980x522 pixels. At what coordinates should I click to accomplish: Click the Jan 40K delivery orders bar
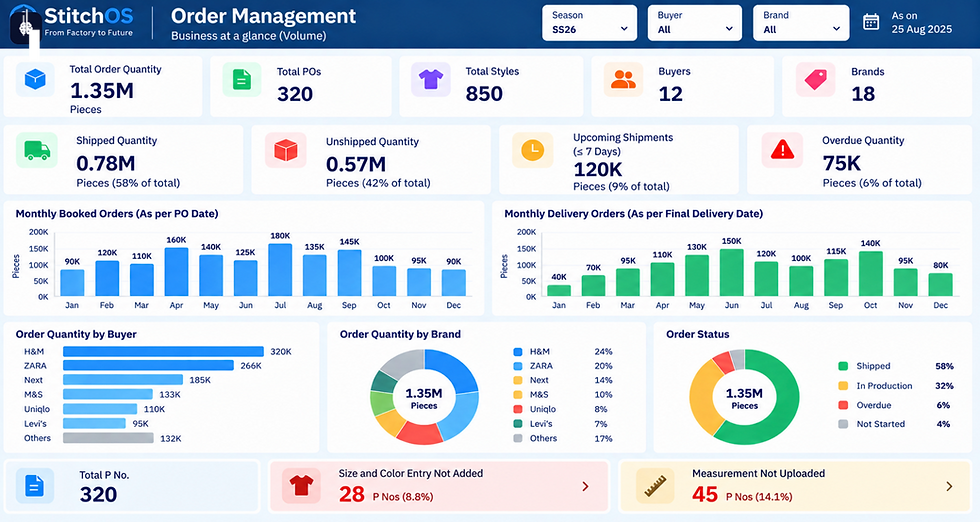(559, 291)
